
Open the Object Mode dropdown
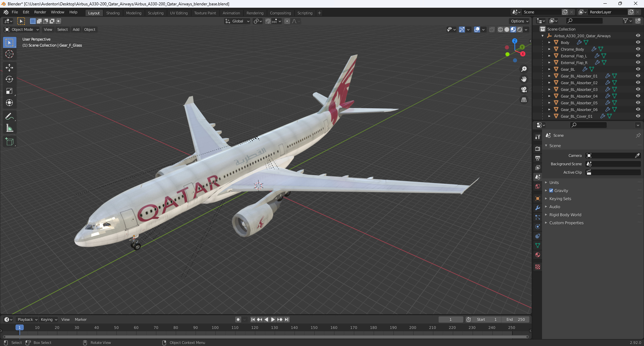pos(22,30)
